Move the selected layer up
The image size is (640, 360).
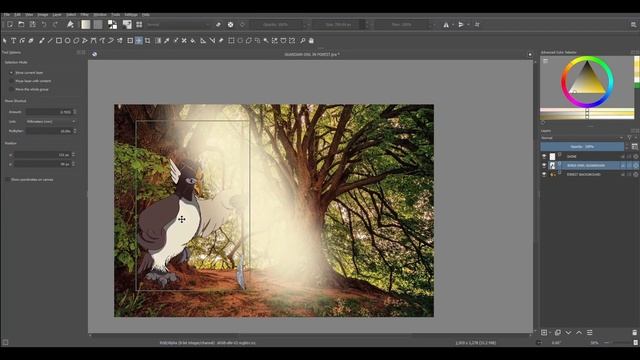pos(579,333)
